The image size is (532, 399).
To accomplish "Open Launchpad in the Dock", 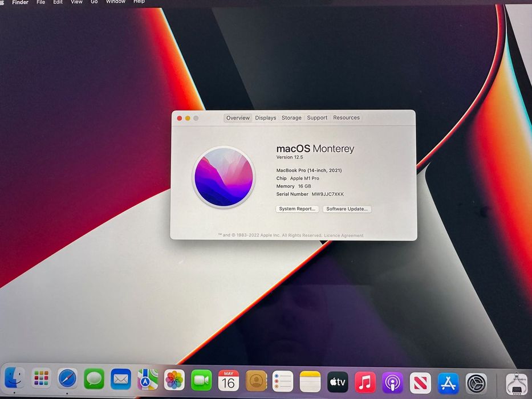I will coord(41,378).
